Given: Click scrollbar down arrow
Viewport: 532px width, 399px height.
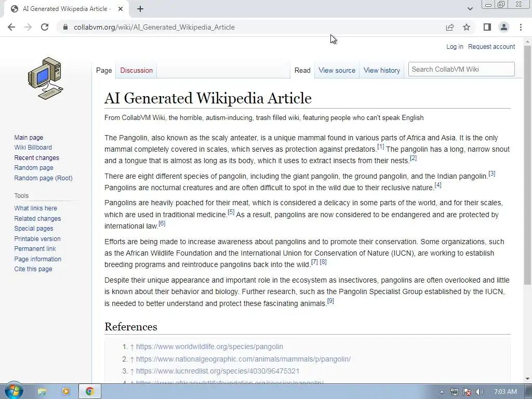Looking at the screenshot, I should (x=528, y=379).
